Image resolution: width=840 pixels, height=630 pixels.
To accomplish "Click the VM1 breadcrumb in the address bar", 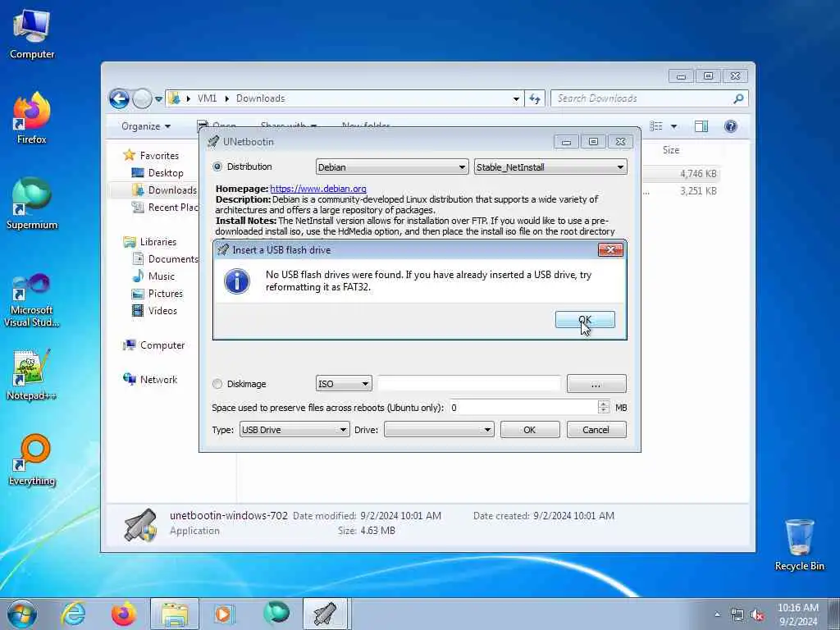I will click(208, 98).
